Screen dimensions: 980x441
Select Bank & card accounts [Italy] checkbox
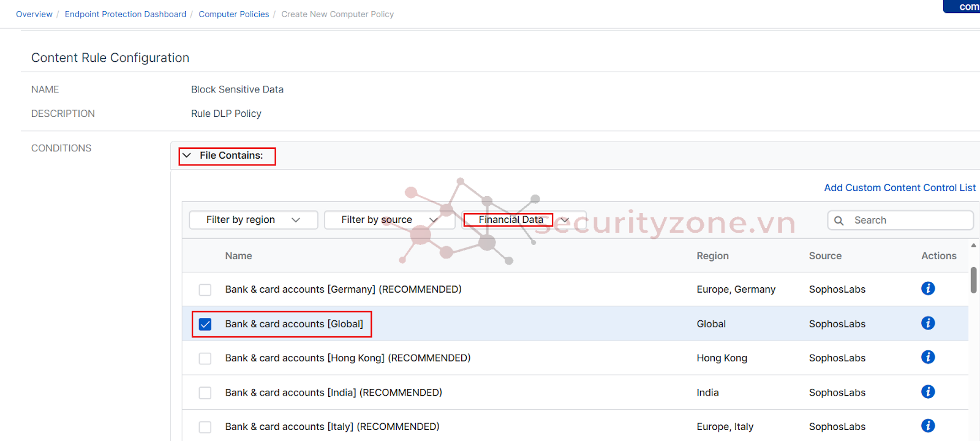205,427
